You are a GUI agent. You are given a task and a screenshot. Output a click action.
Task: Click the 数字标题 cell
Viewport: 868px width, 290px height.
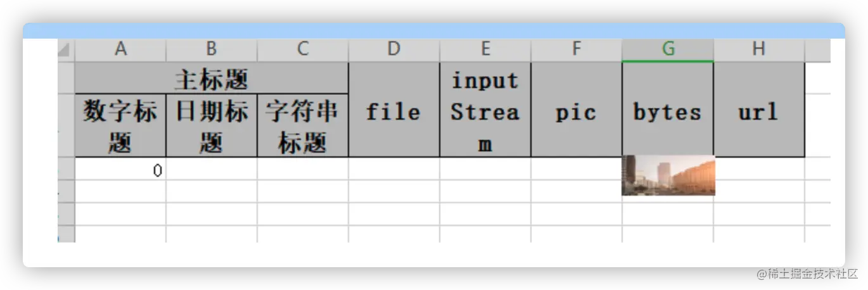pyautogui.click(x=120, y=126)
